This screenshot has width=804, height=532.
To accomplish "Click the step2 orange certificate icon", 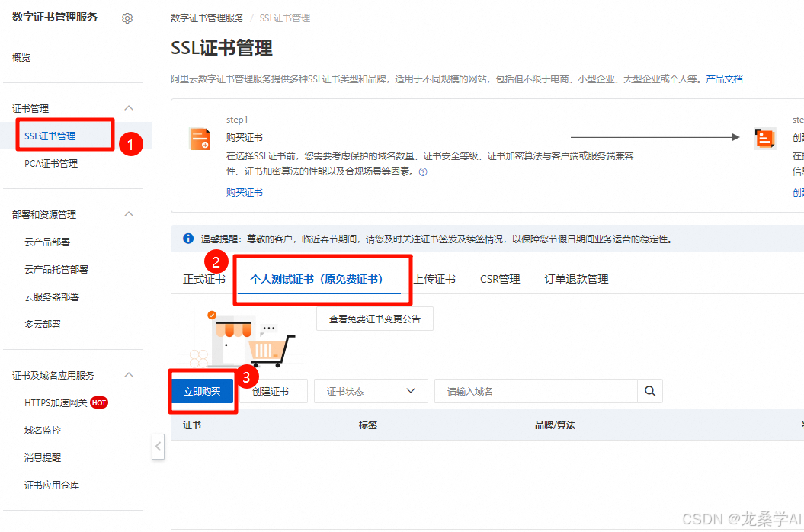I will point(764,139).
